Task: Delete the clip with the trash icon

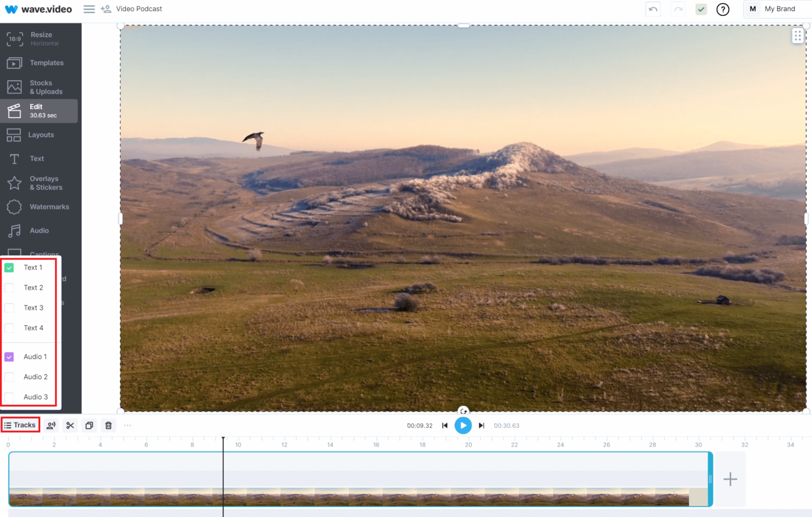Action: pyautogui.click(x=108, y=425)
